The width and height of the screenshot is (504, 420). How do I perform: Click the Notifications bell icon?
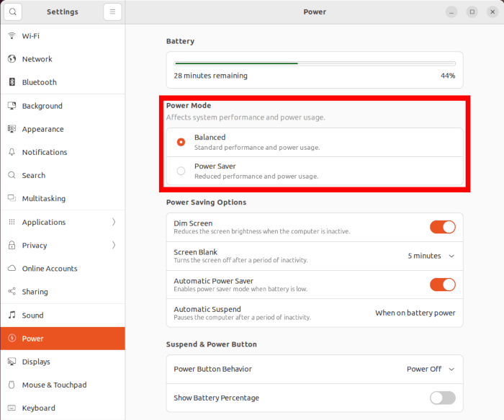click(12, 152)
